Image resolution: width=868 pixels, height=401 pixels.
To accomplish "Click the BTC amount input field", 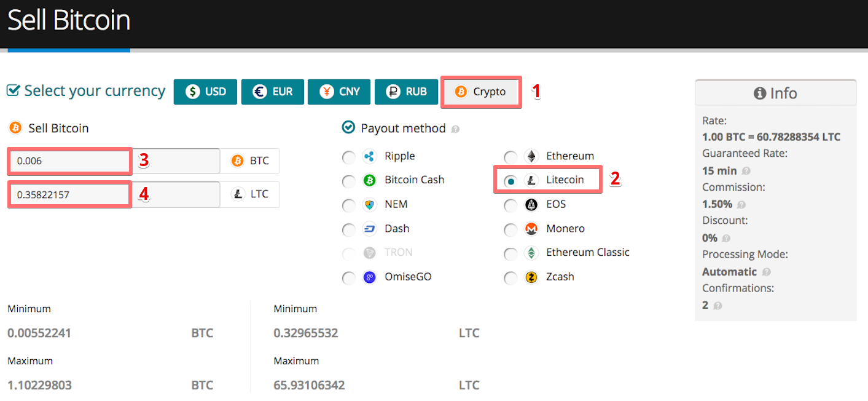I will (x=114, y=161).
